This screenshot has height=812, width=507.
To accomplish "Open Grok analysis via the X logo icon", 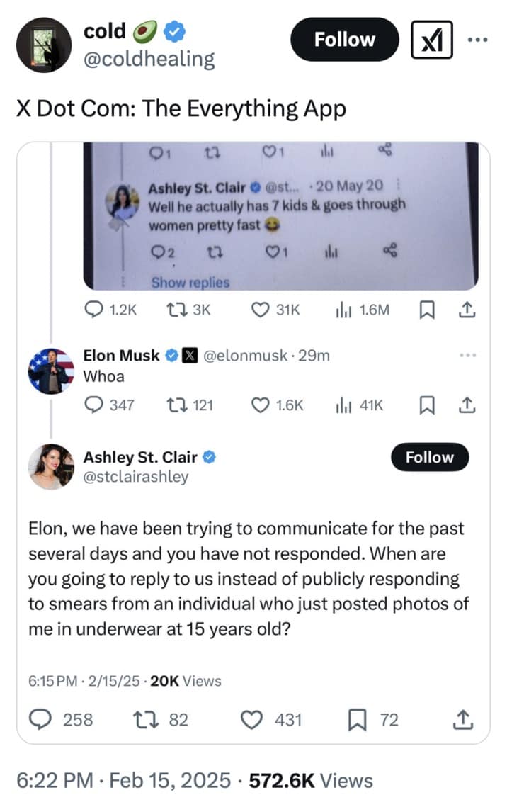I will (433, 40).
